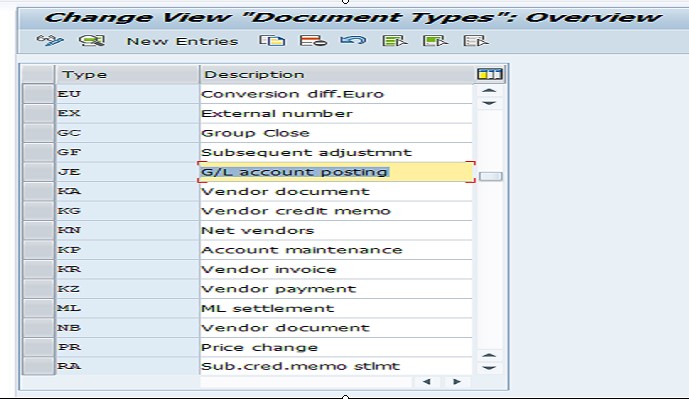The width and height of the screenshot is (689, 399).
Task: Click the 'Conversion diff.Euro' description cell
Action: [x=336, y=94]
